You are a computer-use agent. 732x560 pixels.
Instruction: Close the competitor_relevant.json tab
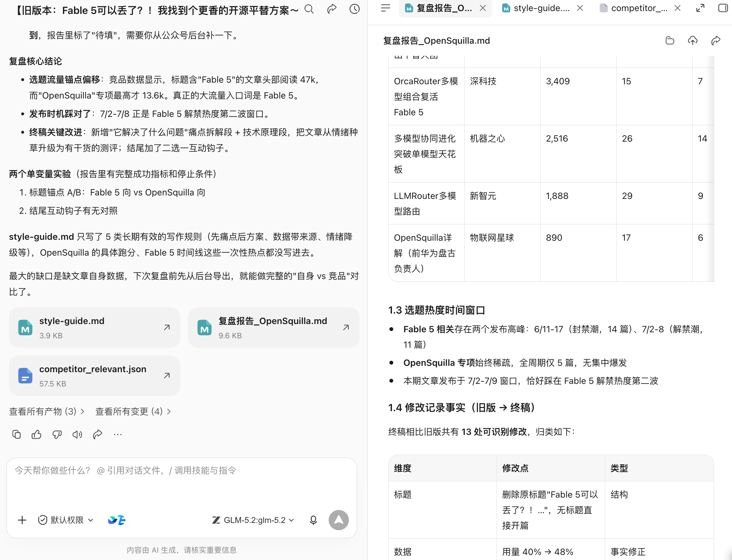click(677, 8)
